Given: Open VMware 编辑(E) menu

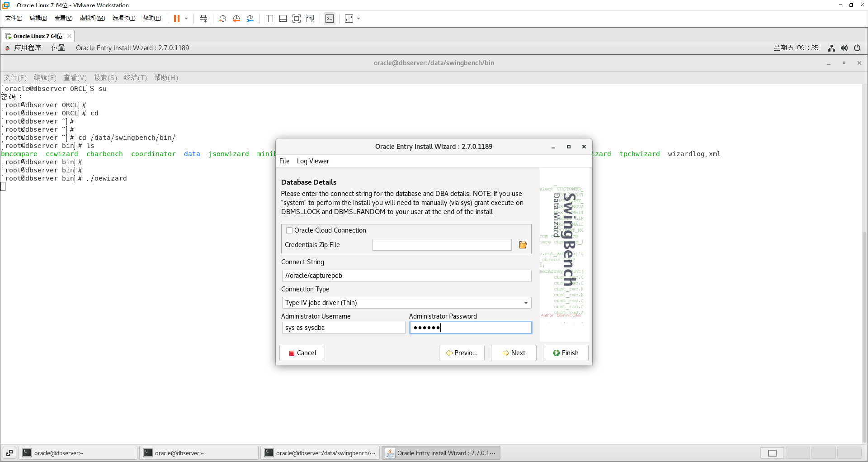Looking at the screenshot, I should (38, 18).
